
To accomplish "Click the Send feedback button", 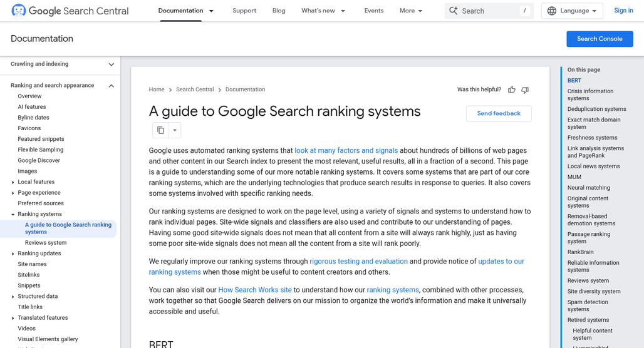I will [x=499, y=113].
